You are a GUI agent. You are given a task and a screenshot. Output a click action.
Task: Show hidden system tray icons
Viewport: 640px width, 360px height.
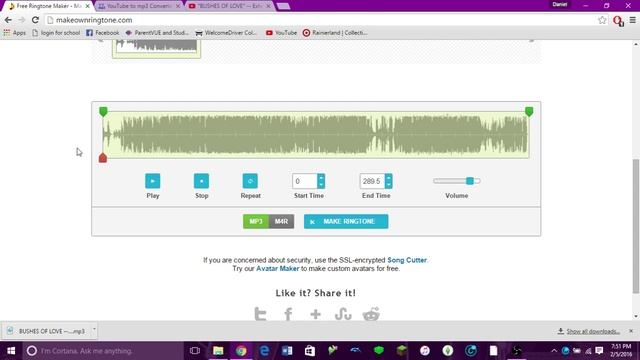coord(553,351)
